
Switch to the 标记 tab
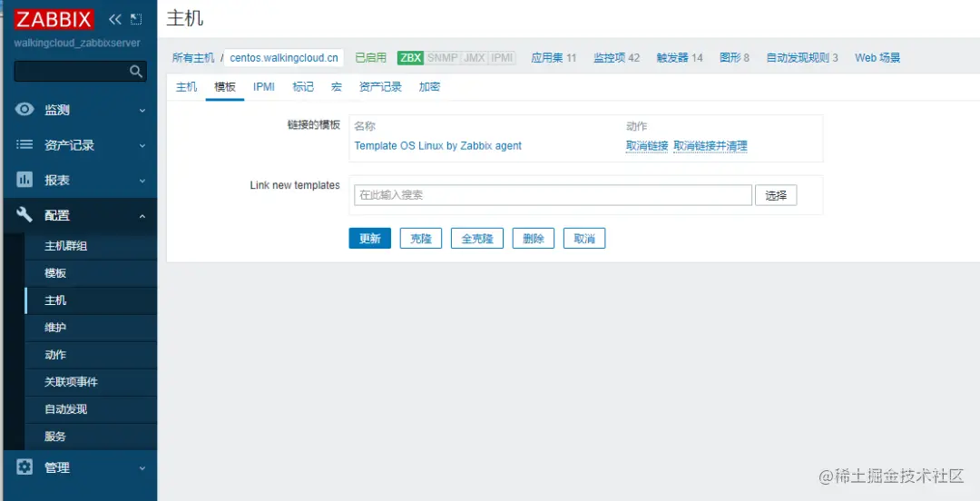303,87
